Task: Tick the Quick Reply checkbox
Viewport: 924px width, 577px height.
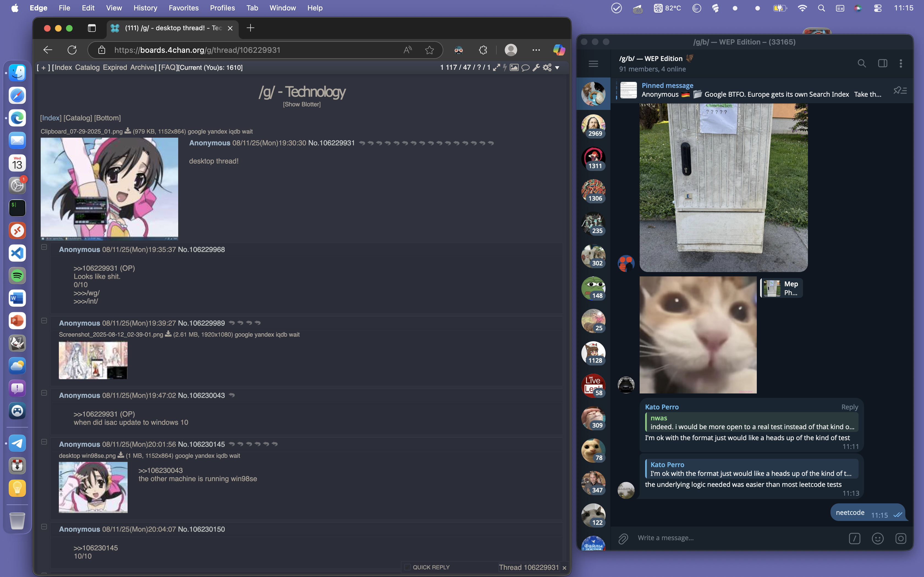Action: (x=407, y=567)
